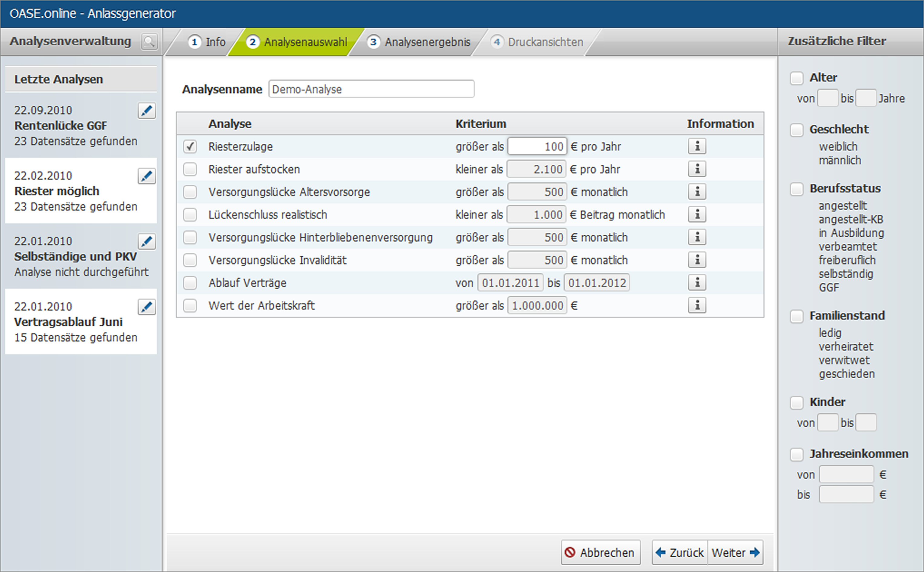Enable the Kinder filter
Screen dimensions: 924x572
coord(796,403)
